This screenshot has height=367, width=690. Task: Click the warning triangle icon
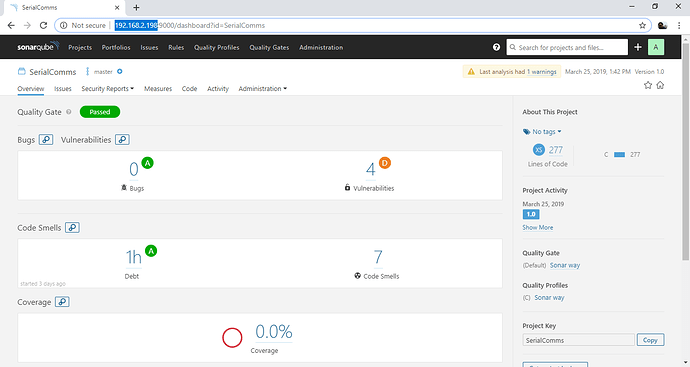[471, 71]
